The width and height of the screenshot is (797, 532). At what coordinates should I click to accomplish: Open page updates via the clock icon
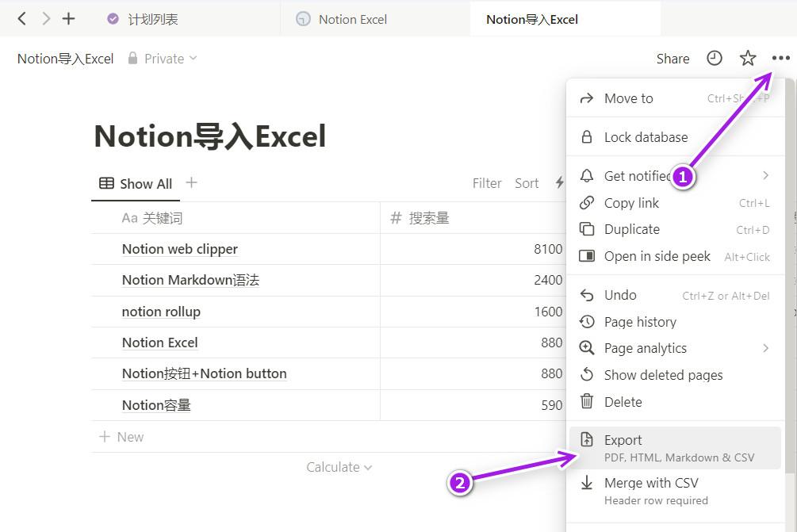click(714, 58)
